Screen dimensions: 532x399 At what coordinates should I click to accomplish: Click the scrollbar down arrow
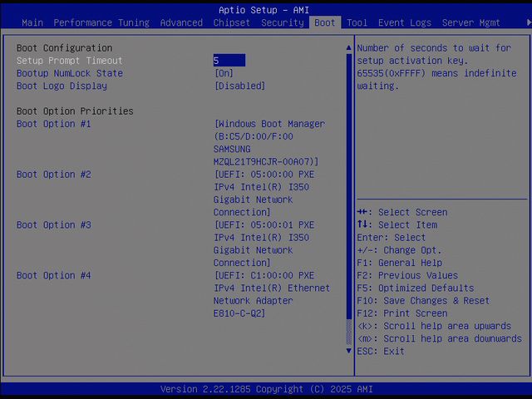tap(349, 351)
